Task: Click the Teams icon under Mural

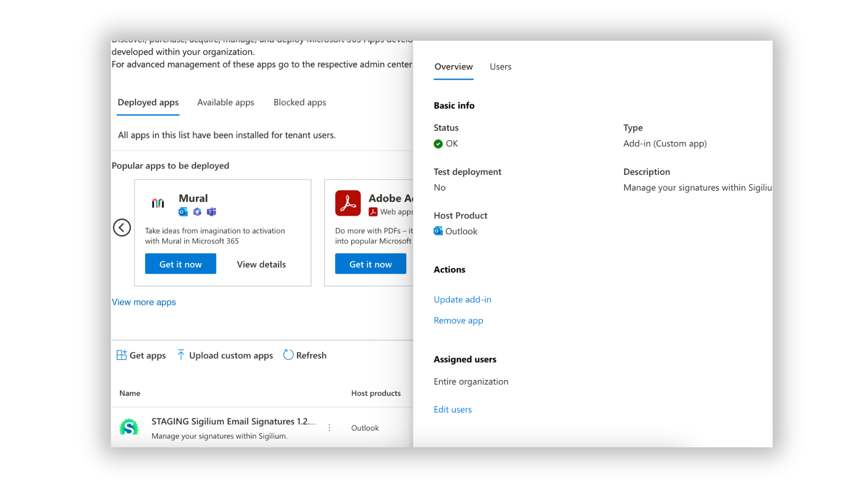Action: tap(211, 211)
